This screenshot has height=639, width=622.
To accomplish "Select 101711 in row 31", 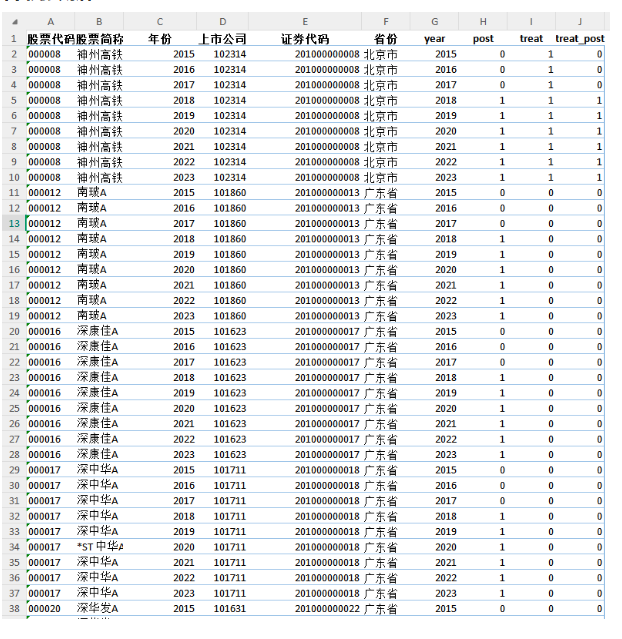I will pos(223,501).
